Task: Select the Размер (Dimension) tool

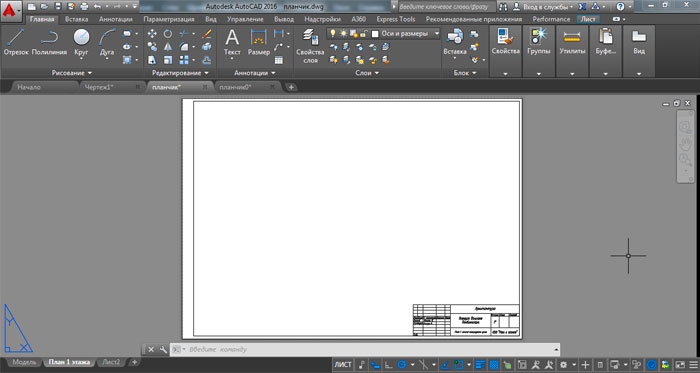Action: [258, 42]
